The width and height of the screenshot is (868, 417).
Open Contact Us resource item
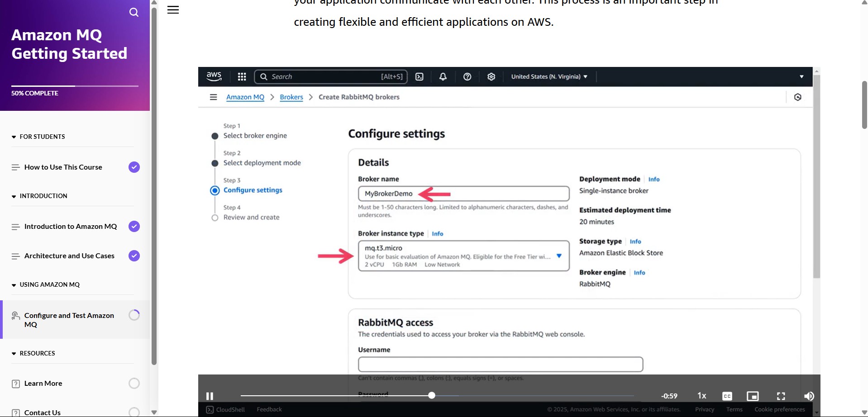[43, 412]
